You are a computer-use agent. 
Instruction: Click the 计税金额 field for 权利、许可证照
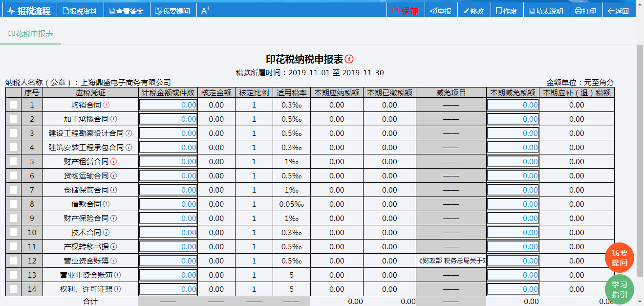pyautogui.click(x=168, y=289)
